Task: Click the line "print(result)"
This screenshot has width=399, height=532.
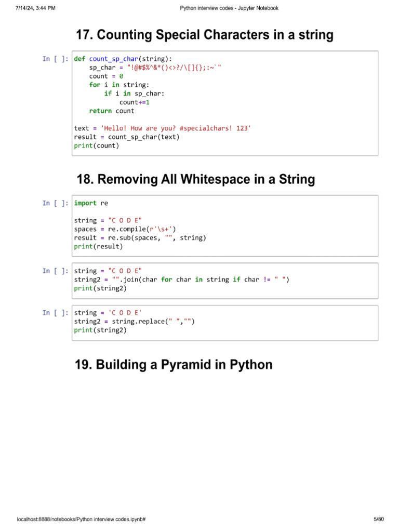Action: point(98,246)
